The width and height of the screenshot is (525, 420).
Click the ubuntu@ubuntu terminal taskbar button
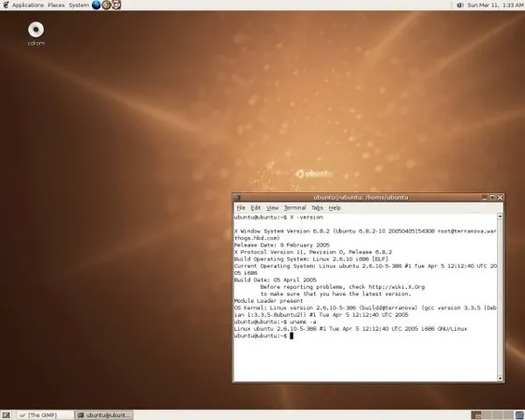tap(104, 415)
